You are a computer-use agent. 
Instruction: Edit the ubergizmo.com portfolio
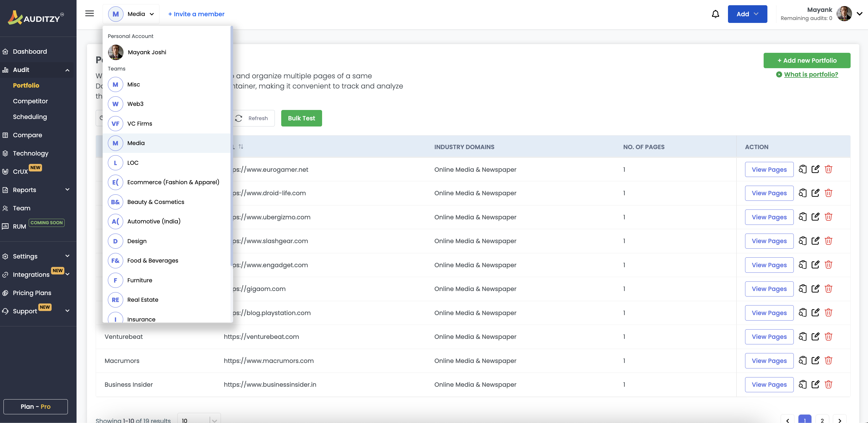(x=816, y=217)
